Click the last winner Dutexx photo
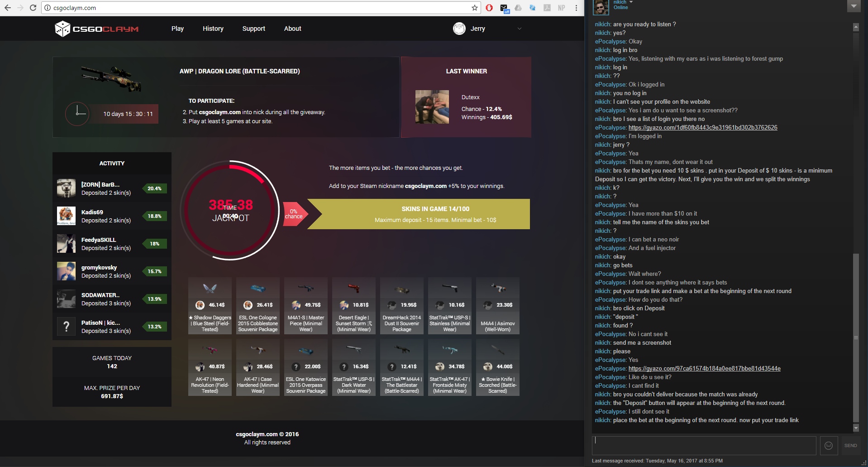 (432, 107)
